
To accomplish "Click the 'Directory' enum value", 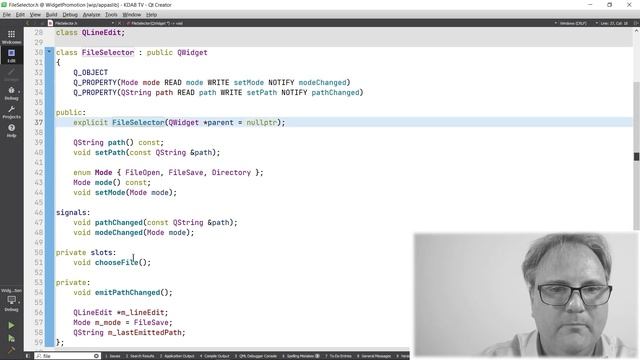I will 231,173.
